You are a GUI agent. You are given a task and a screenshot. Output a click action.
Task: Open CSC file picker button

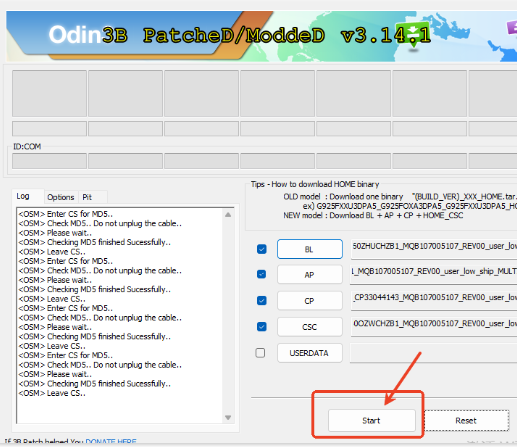pos(310,327)
